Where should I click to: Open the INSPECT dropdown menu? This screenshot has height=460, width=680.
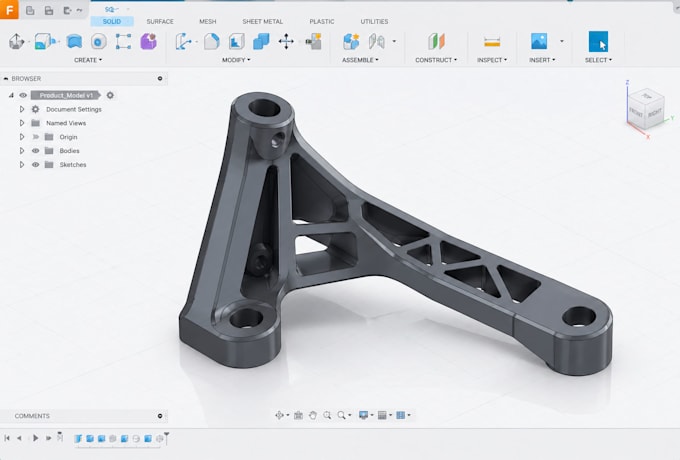coord(492,60)
